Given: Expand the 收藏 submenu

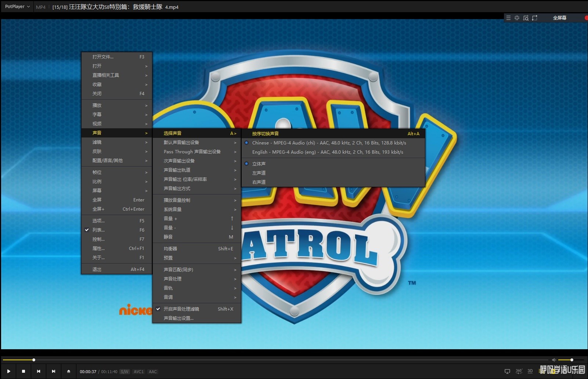Looking at the screenshot, I should [117, 84].
